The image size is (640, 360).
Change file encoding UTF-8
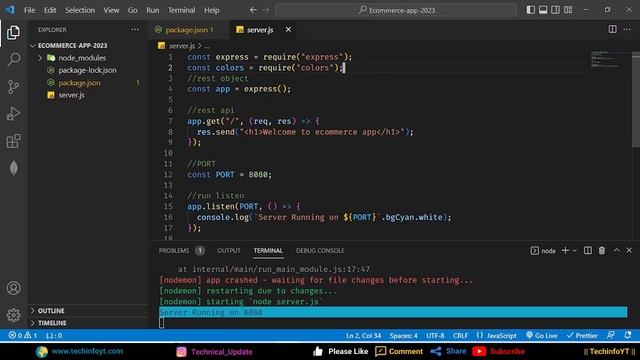coord(435,336)
